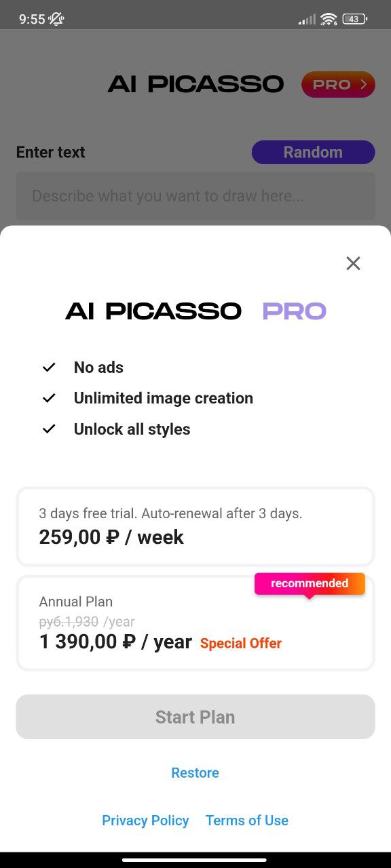Open Terms of Use
391x868 pixels.
[246, 821]
